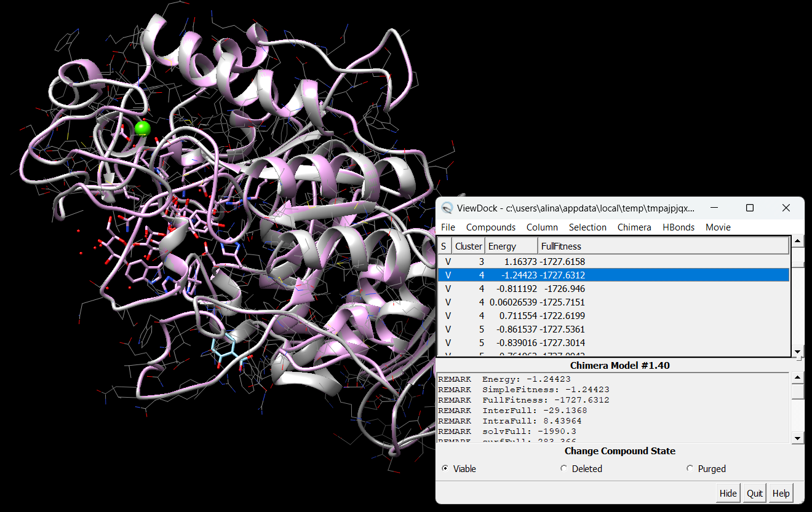Viewport: 812px width, 512px height.
Task: Click the green ion sphere in structure
Action: pos(143,128)
